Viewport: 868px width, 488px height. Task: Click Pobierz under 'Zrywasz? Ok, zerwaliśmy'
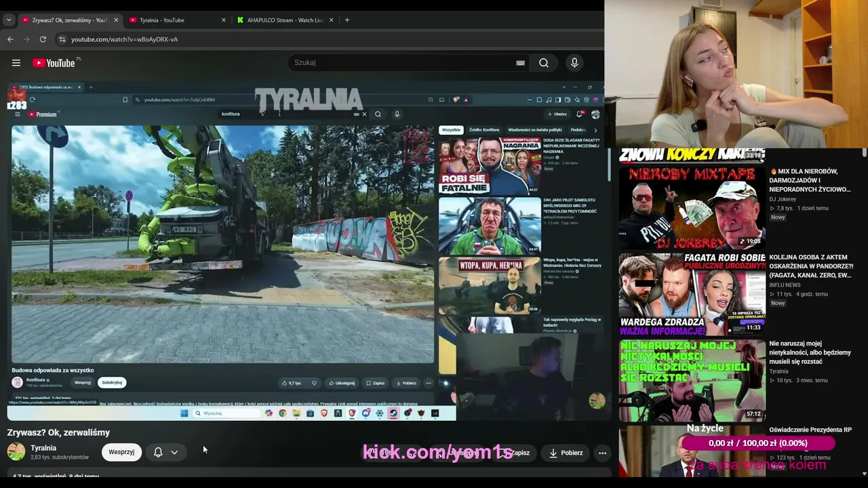click(x=566, y=453)
